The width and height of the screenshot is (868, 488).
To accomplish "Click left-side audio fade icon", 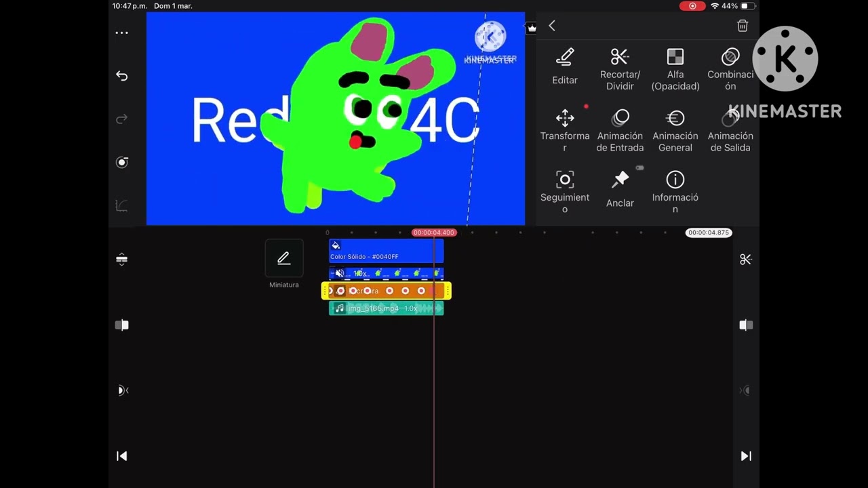I will 122,390.
